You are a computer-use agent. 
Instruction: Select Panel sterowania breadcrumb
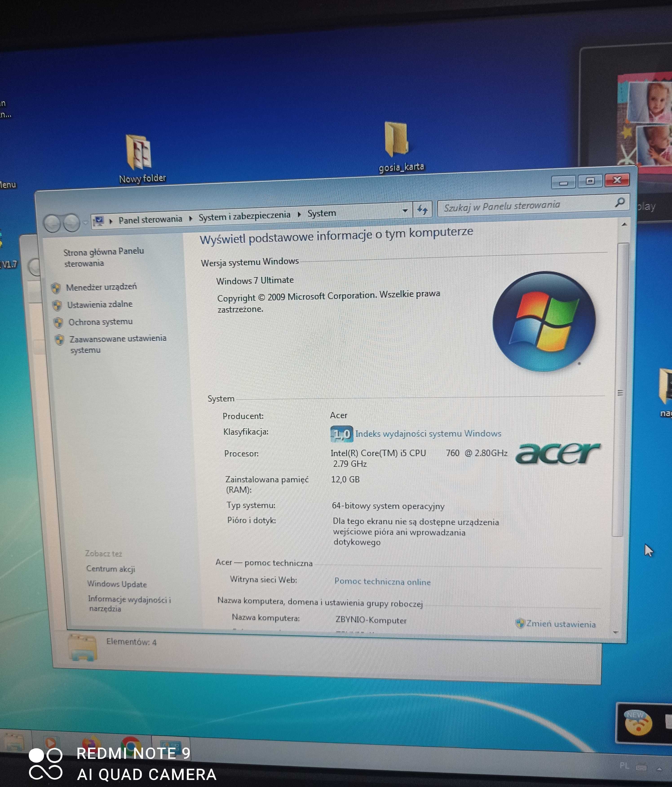(x=150, y=220)
